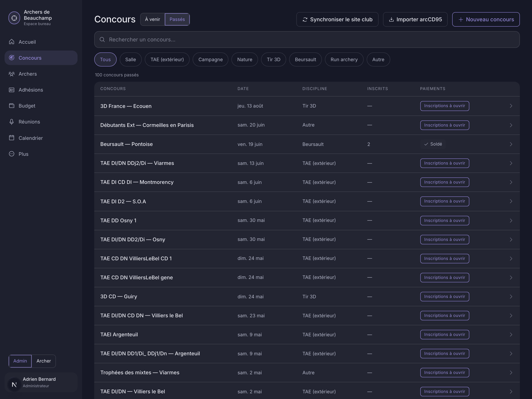
Task: Click the Archers people icon
Action: 12,74
